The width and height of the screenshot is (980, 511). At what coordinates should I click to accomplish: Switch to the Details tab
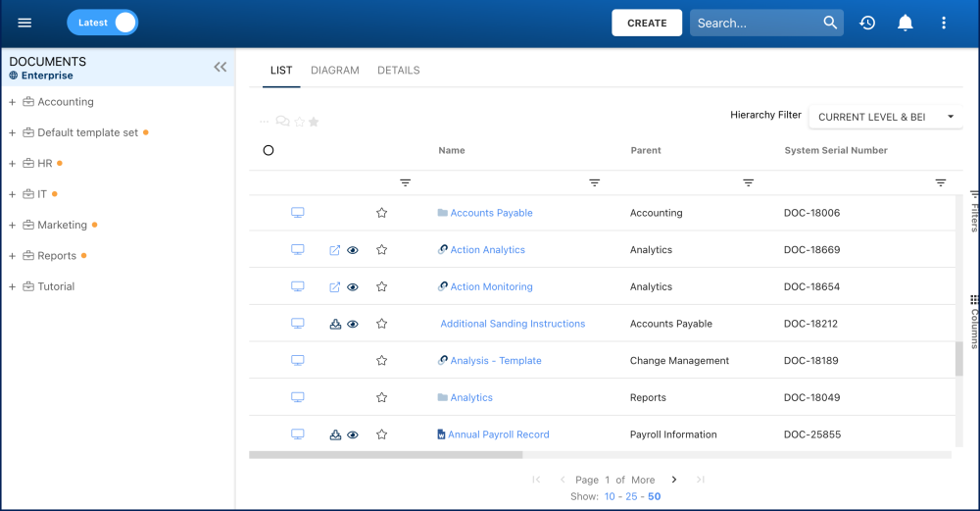(398, 71)
